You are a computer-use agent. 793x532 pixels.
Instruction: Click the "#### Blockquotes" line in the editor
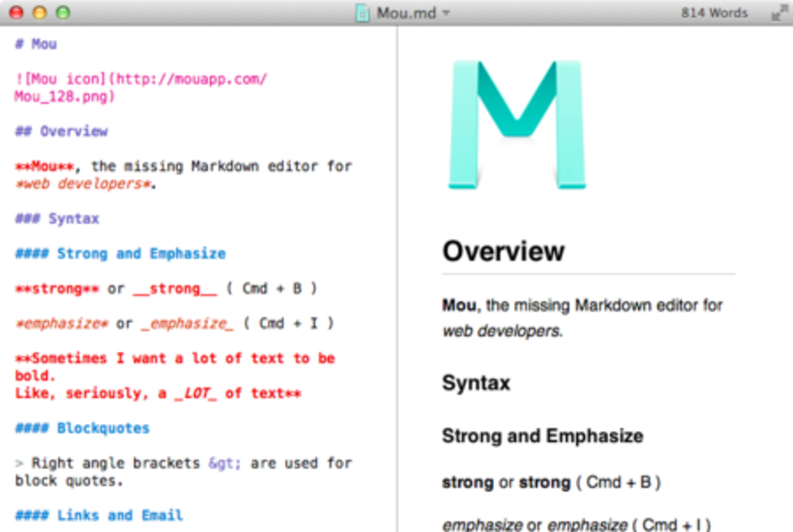pos(82,428)
